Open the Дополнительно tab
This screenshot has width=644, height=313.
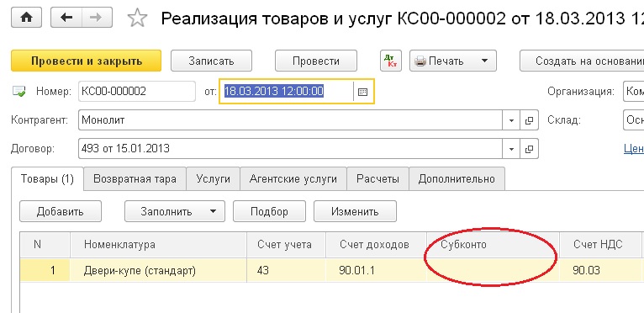457,179
